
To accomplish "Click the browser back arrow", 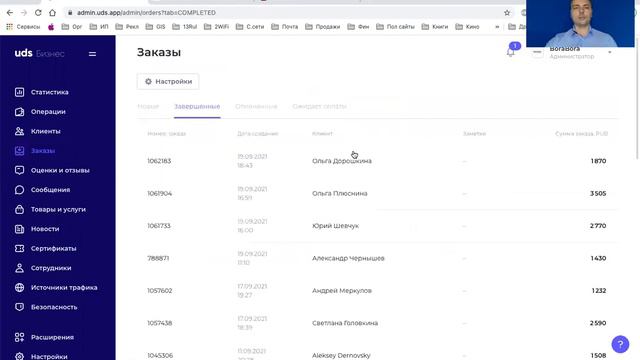I will point(10,13).
